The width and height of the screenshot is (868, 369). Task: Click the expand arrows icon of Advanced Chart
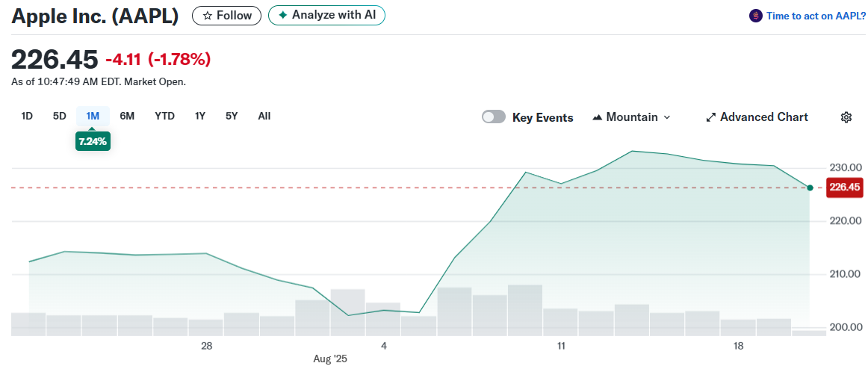click(x=711, y=117)
